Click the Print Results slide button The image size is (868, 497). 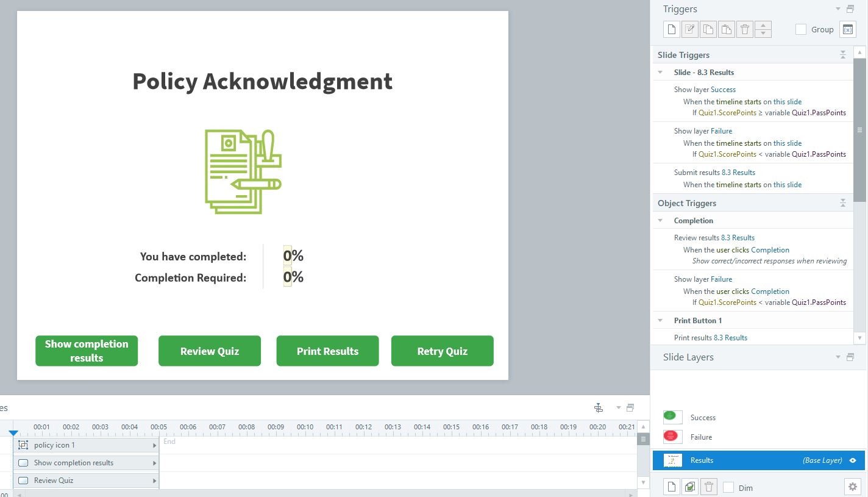[x=327, y=351]
